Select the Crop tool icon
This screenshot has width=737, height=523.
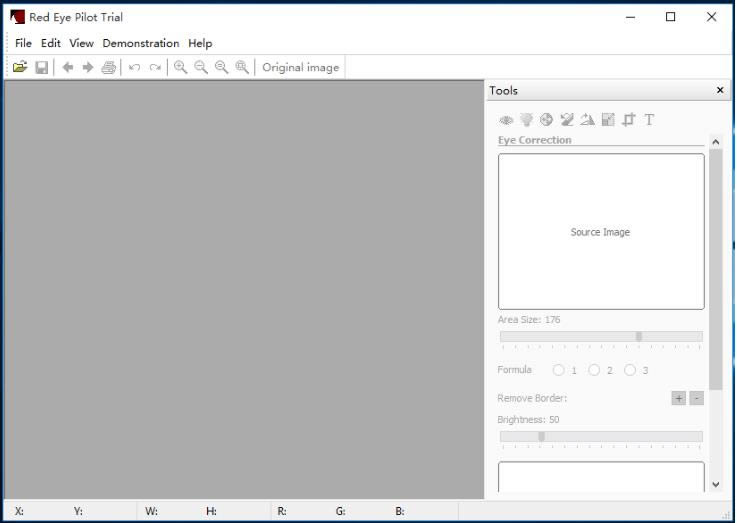pyautogui.click(x=628, y=120)
